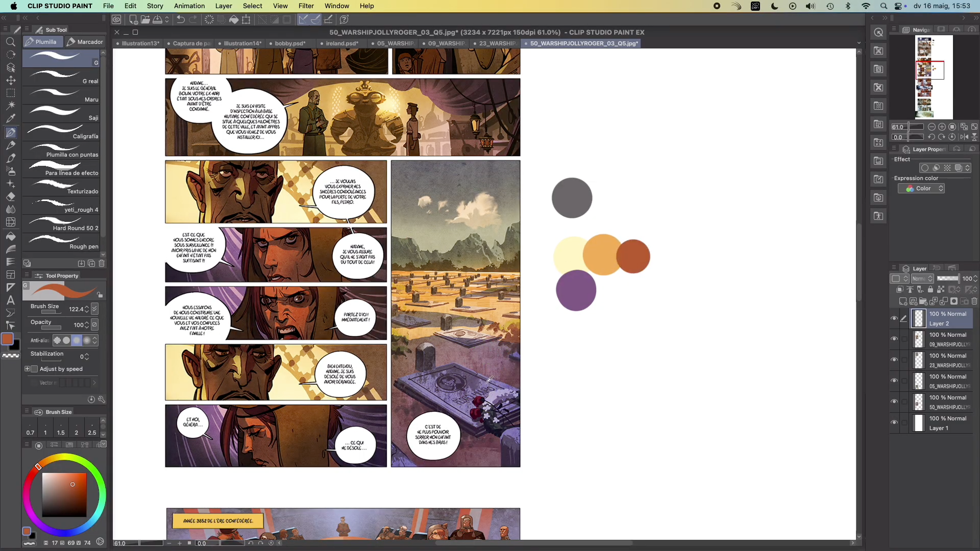The image size is (980, 551).
Task: Open Brush Size dynamics button
Action: coord(94,309)
